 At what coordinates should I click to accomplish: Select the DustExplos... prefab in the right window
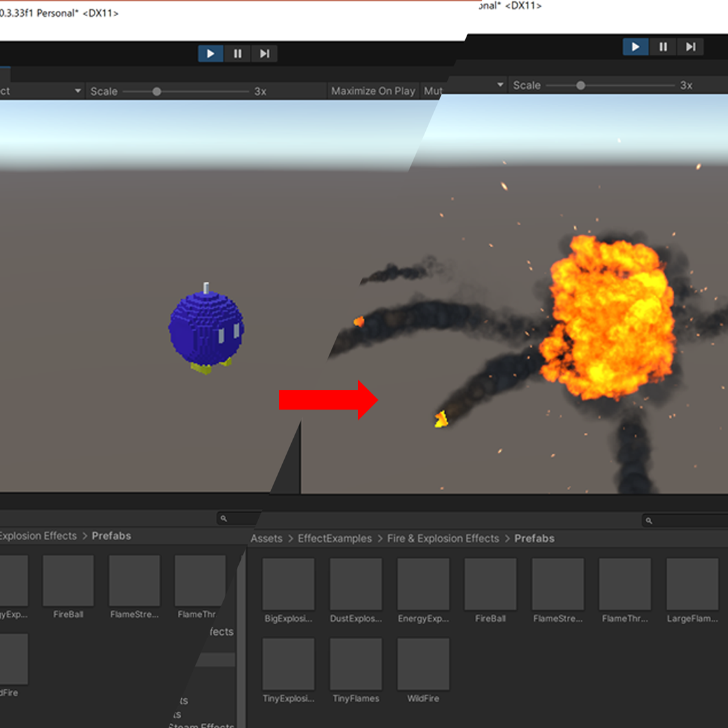coord(356,591)
